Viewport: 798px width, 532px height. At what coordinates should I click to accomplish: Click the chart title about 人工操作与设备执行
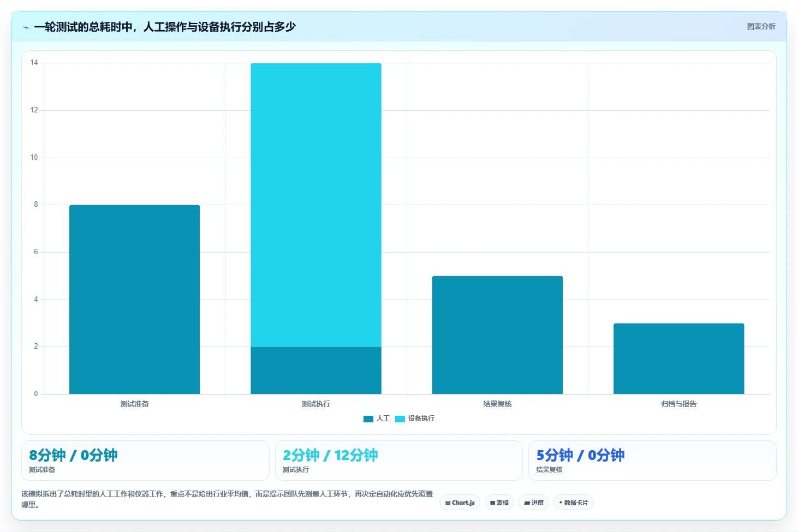pos(165,27)
